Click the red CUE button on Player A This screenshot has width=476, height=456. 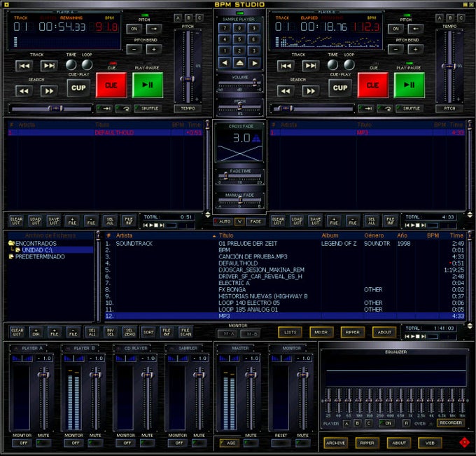(111, 85)
